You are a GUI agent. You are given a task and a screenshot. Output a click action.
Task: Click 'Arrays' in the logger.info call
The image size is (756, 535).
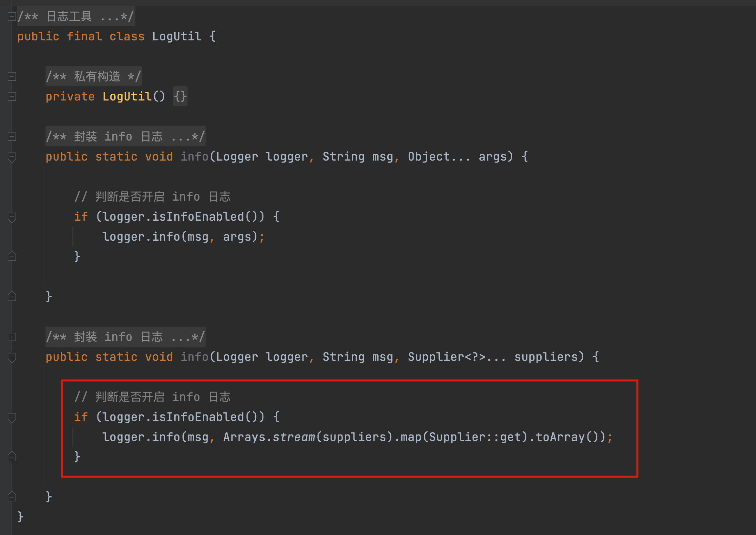coord(244,437)
